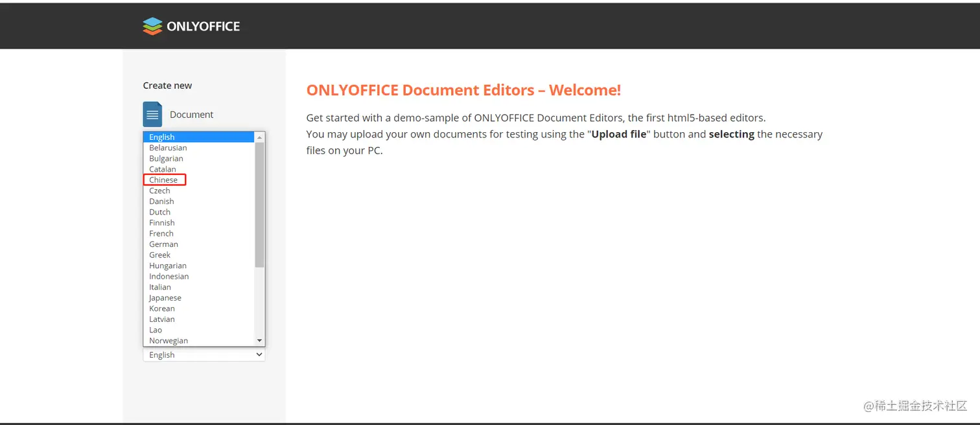
Task: Click the ONLYOFFICE logo in header
Action: 191,26
